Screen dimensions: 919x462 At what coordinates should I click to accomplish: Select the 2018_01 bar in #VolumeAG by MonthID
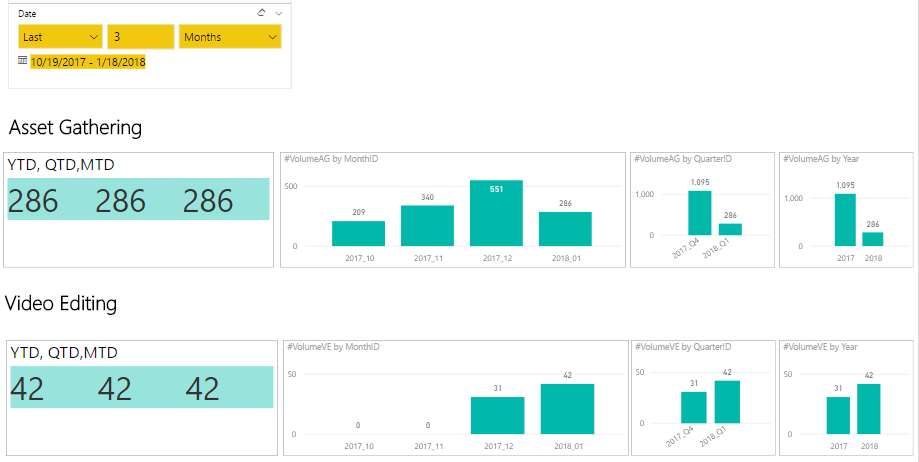click(565, 229)
